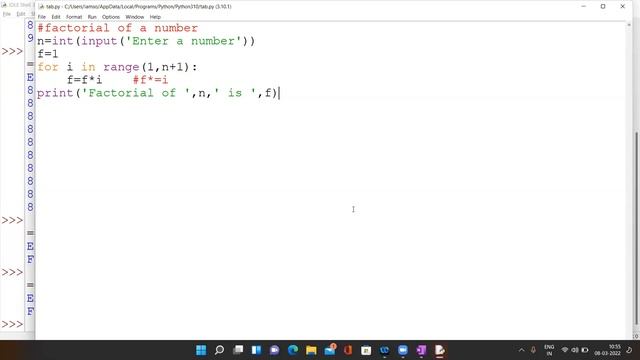Open Office app on taskbar
This screenshot has width=640, height=360.
point(348,350)
